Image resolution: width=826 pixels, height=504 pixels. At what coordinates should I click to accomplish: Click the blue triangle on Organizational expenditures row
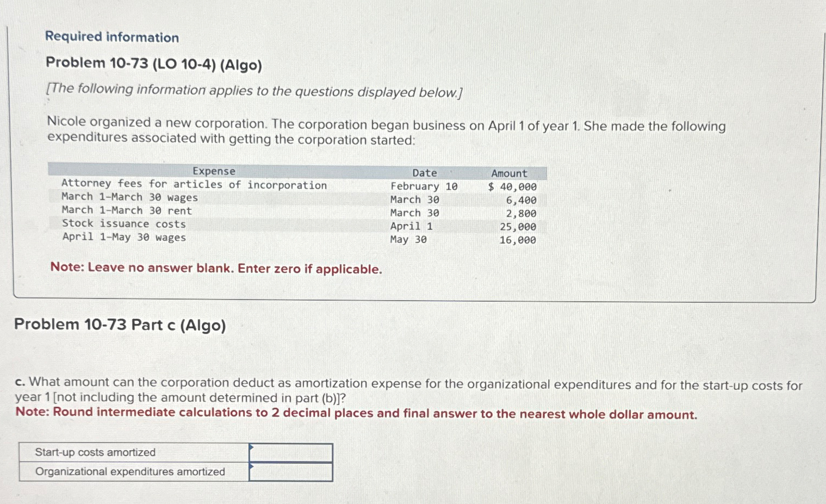point(251,466)
